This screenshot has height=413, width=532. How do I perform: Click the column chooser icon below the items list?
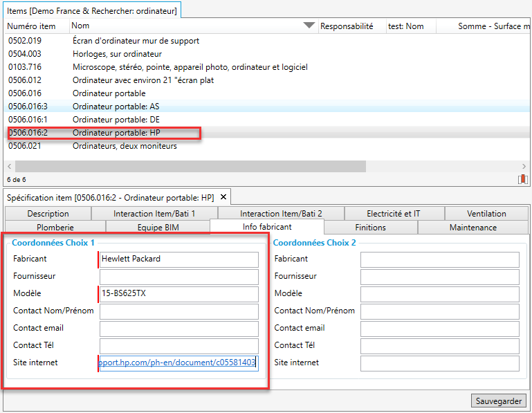(522, 179)
